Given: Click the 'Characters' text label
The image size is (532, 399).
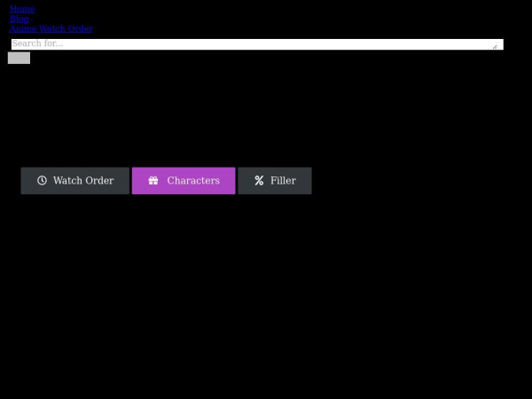Looking at the screenshot, I should [x=193, y=181].
